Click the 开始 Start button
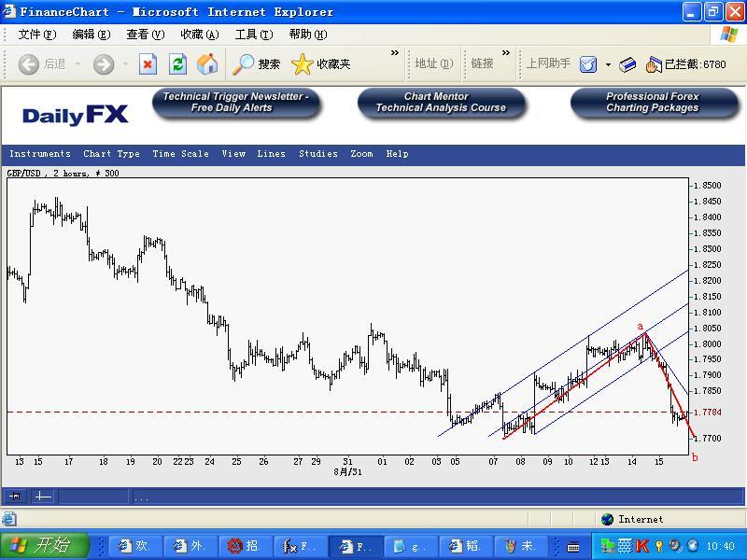 point(45,545)
